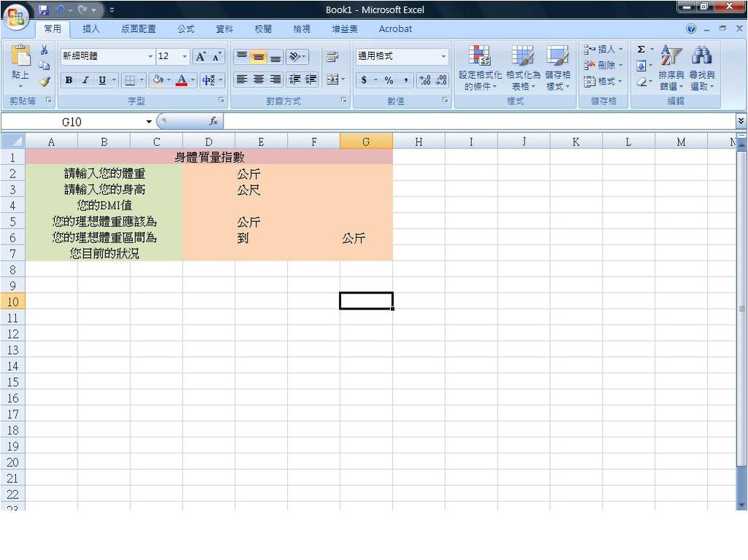The width and height of the screenshot is (748, 560).
Task: Apply the accounting $ number format
Action: pos(364,80)
